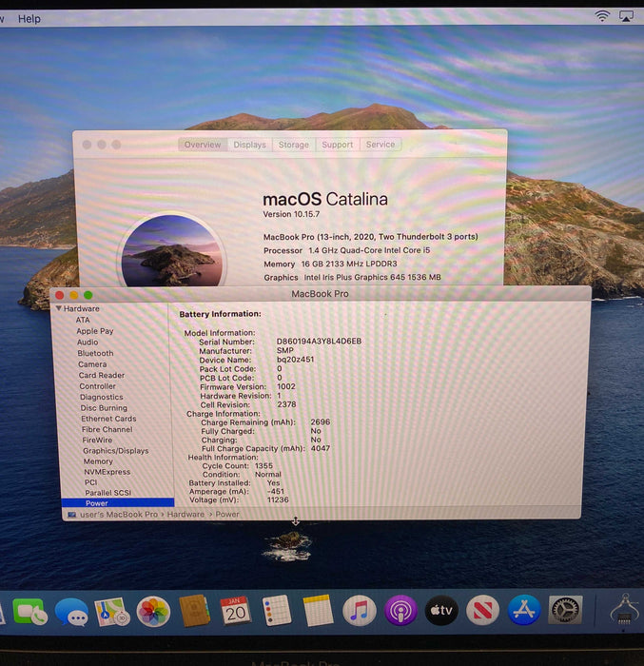644x666 pixels.
Task: Select the highlighted Power item
Action: 118,502
